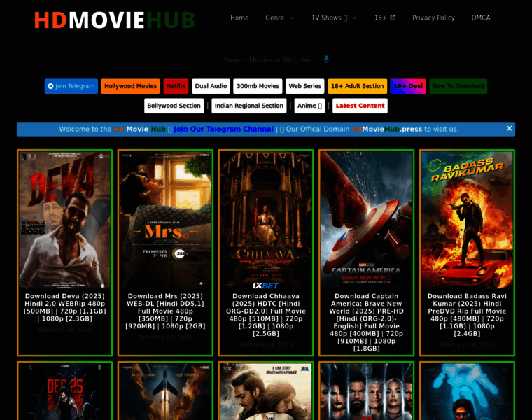The image size is (532, 420).
Task: Select the Netflix category button
Action: point(176,86)
